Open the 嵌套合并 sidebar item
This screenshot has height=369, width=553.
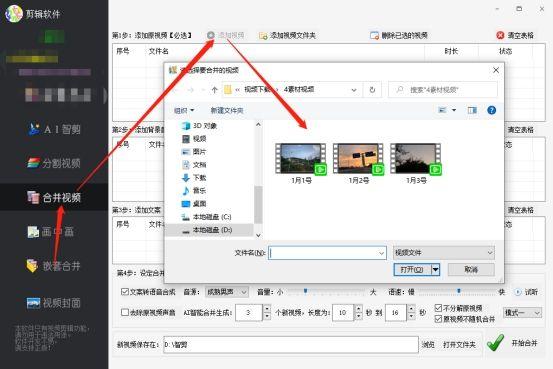point(54,266)
